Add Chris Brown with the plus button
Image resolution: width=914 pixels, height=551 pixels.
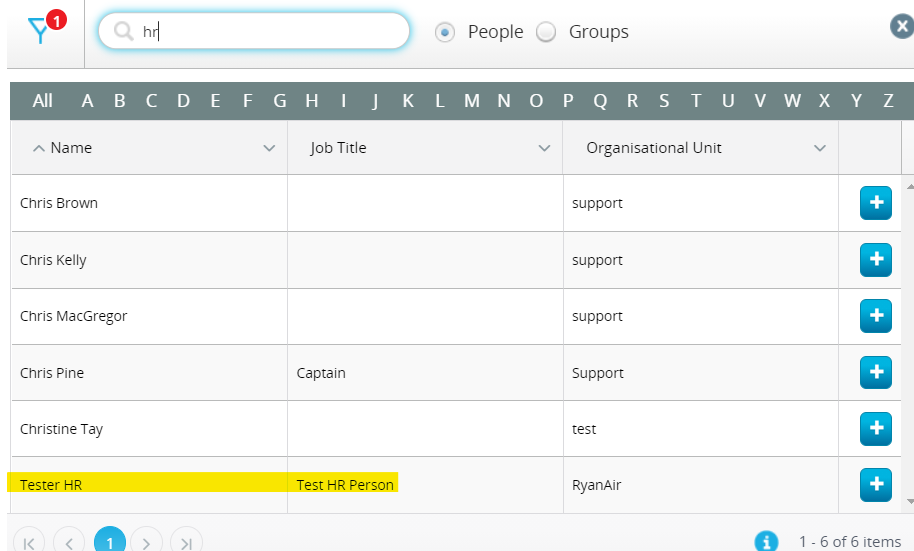pyautogui.click(x=876, y=203)
